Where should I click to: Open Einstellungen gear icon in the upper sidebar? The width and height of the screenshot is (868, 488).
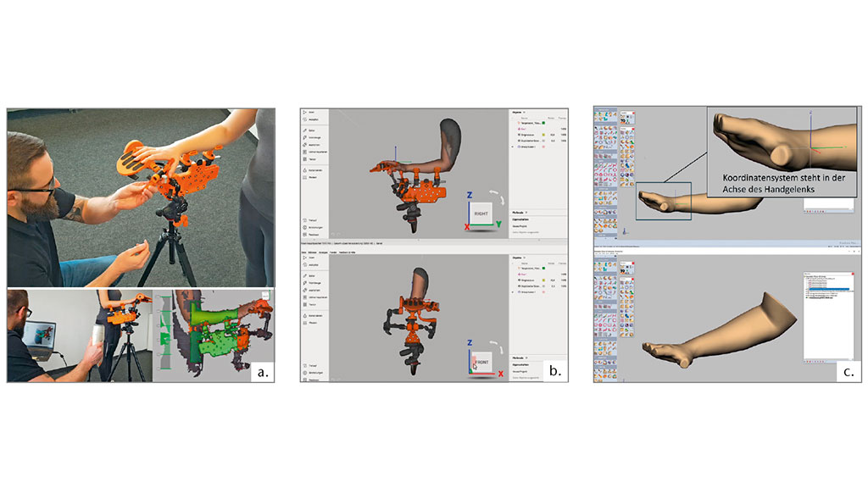(x=305, y=227)
